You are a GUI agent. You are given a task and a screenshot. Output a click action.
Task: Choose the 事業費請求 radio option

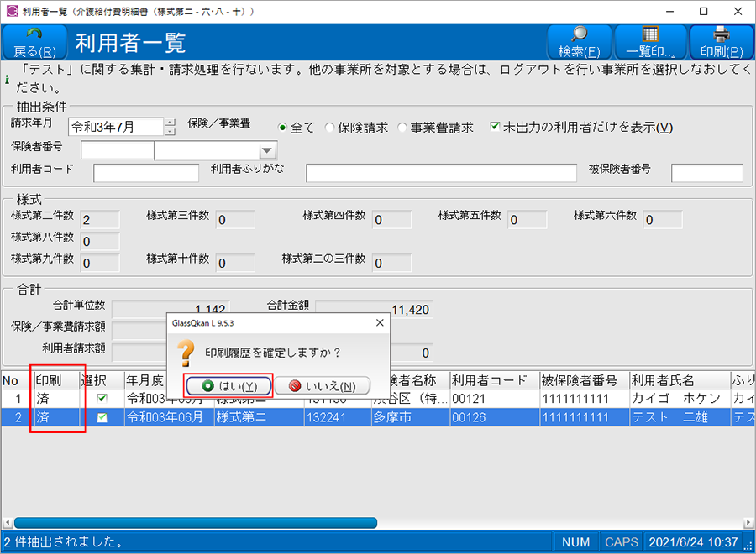[x=403, y=128]
